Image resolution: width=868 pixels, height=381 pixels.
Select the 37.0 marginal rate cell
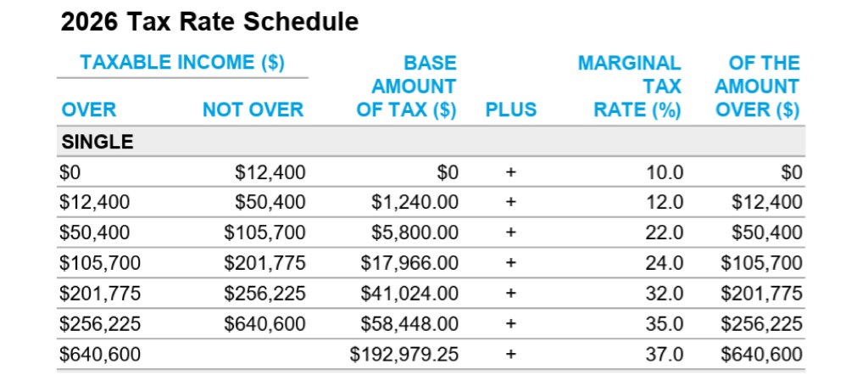click(664, 354)
